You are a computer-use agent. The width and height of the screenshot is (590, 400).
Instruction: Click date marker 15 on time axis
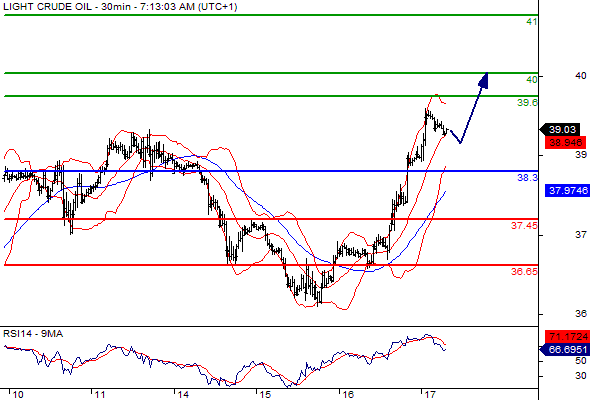tap(265, 395)
